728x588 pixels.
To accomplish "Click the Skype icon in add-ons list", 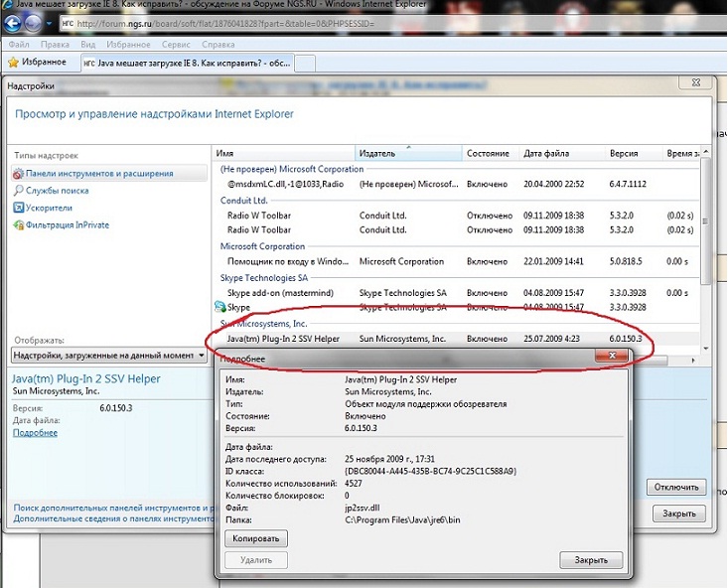I will pos(220,308).
